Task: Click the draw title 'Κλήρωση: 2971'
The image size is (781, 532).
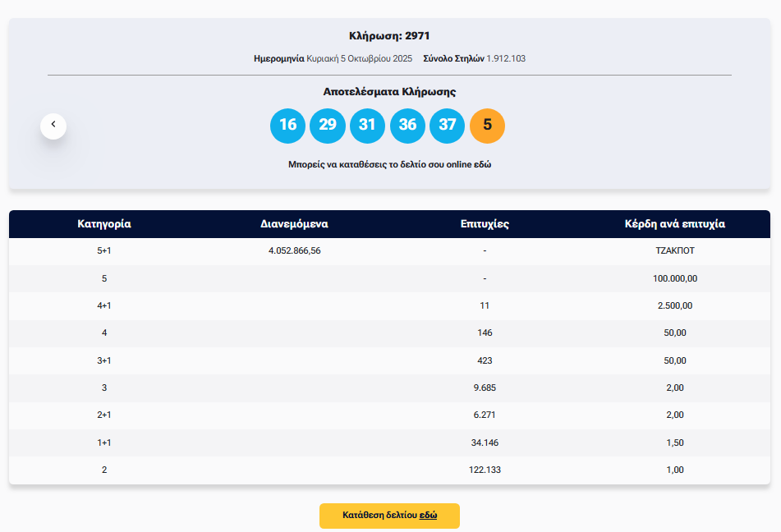Action: [x=389, y=36]
